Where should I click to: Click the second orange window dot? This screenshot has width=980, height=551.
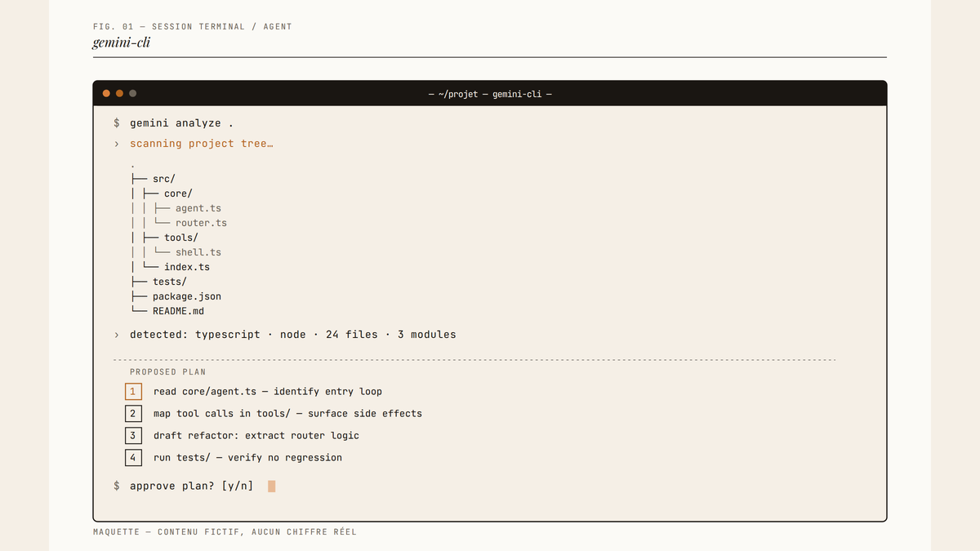tap(119, 93)
